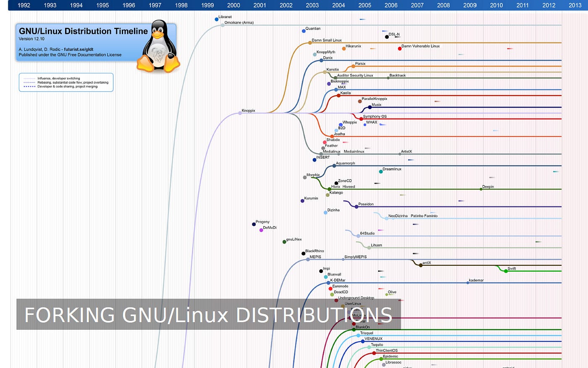The width and height of the screenshot is (588, 368).
Task: Click the green Swift node
Action: 506,271
